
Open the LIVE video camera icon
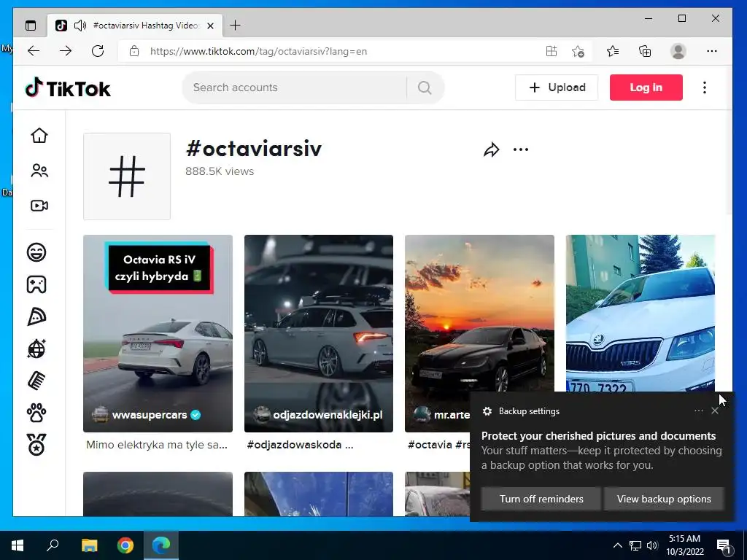click(39, 206)
